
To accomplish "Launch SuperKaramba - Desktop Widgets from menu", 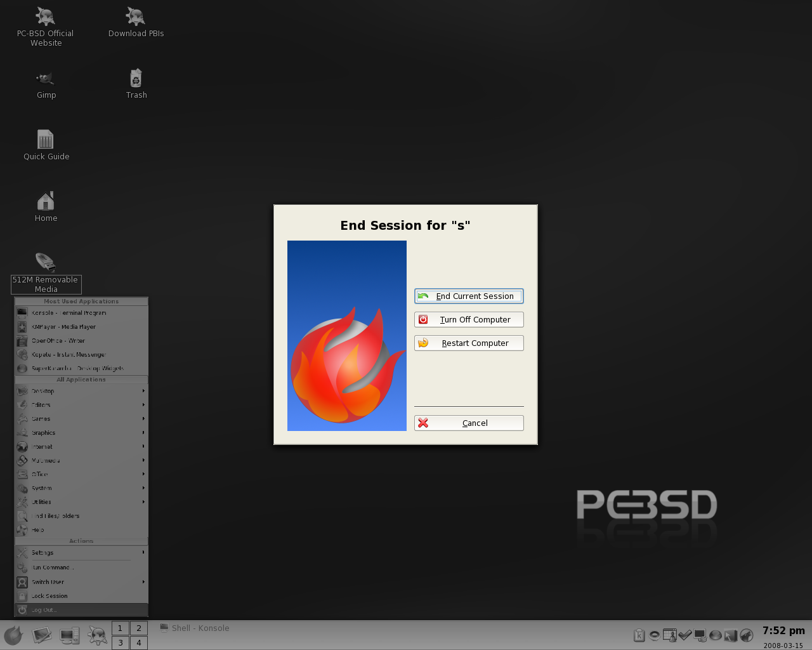I will point(81,368).
